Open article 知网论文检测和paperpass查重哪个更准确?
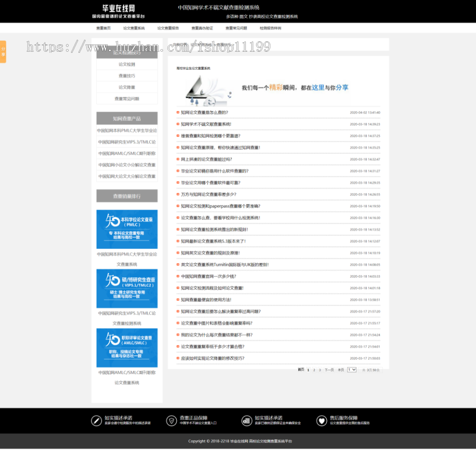This screenshot has height=454, width=476. (221, 206)
